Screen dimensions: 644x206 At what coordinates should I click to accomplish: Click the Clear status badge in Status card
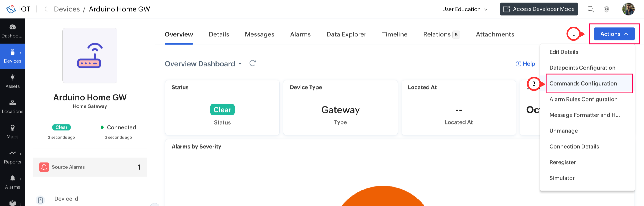(222, 110)
